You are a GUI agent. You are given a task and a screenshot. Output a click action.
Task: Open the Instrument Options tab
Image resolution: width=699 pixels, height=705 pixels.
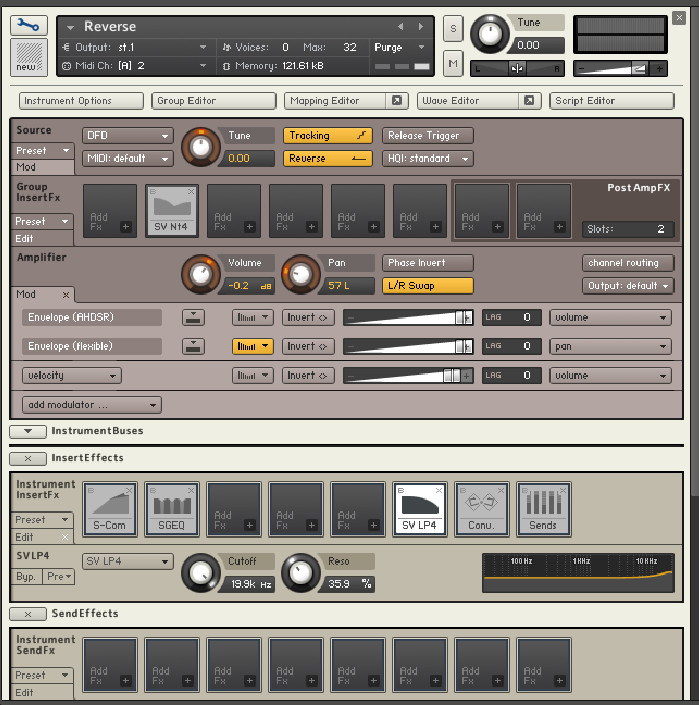pyautogui.click(x=81, y=101)
